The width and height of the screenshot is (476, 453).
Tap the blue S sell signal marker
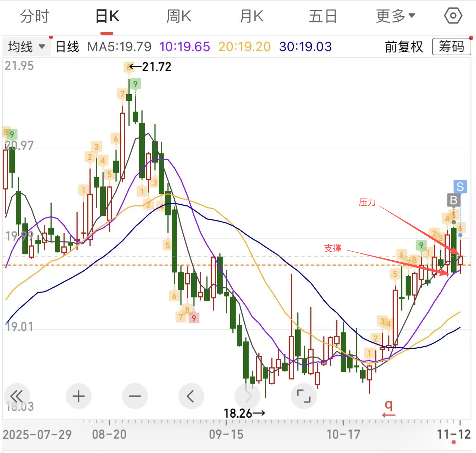(460, 187)
